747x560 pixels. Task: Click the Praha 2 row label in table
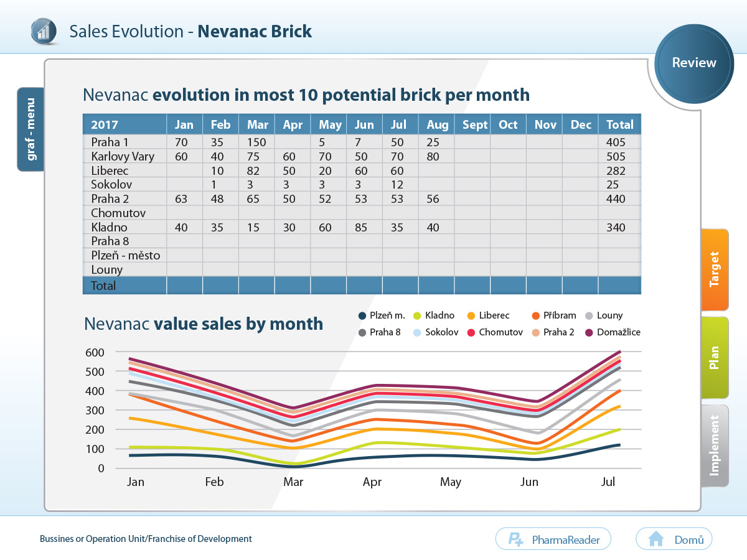(x=110, y=199)
